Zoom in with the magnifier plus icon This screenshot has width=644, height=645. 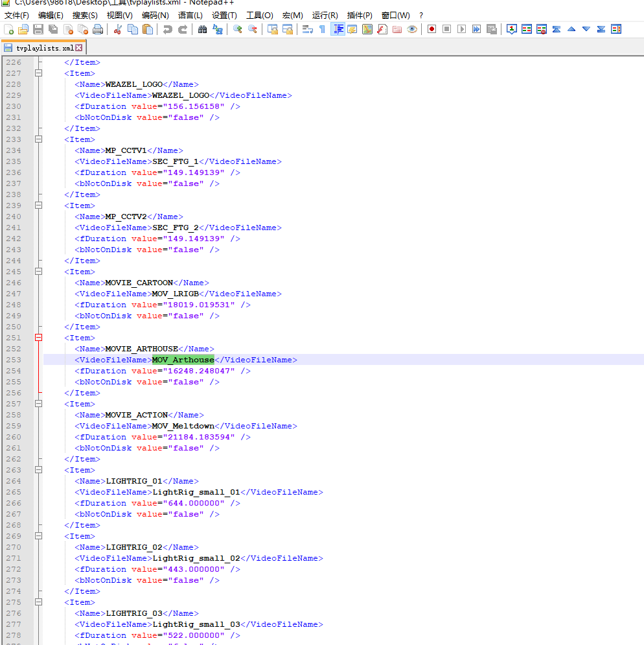tap(237, 29)
